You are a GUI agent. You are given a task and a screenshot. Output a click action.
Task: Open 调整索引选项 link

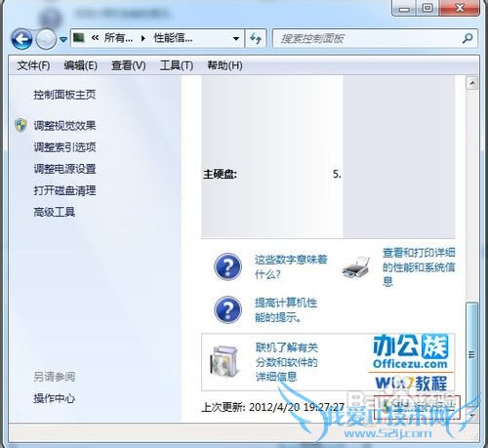(x=64, y=147)
